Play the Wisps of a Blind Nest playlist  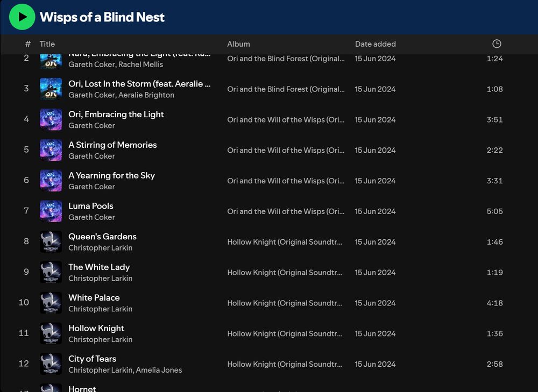[22, 17]
